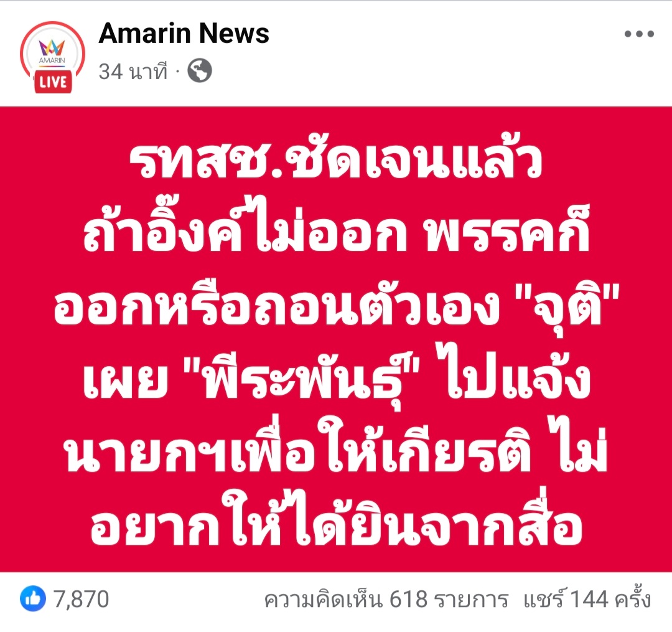Click the word เผย in post image

tap(125, 380)
